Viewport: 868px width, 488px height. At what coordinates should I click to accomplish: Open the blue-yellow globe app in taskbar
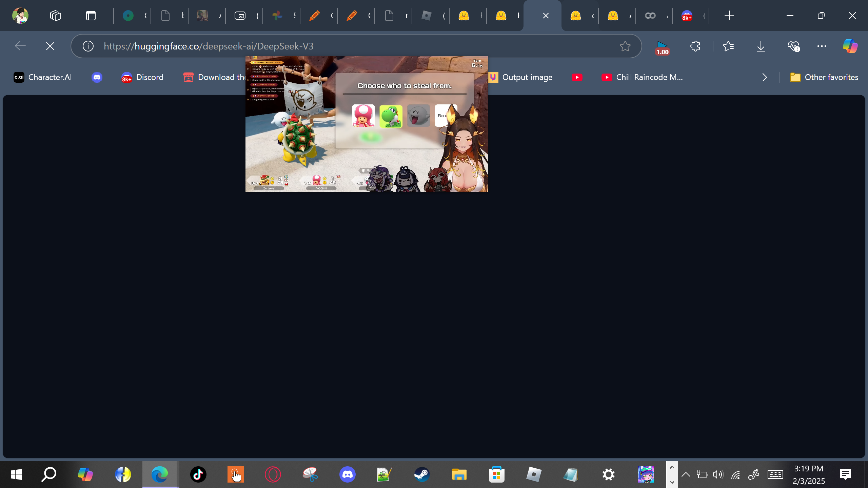click(123, 474)
